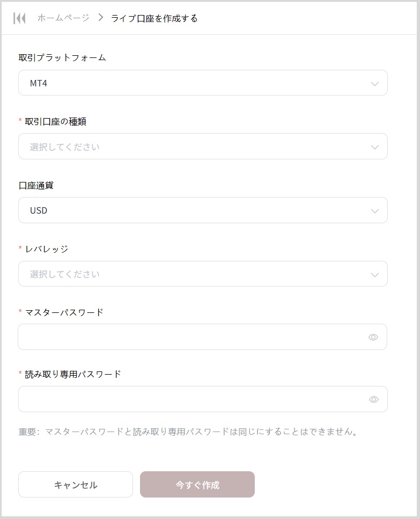Expand the レバレッジ select box
The height and width of the screenshot is (519, 420).
click(x=193, y=274)
